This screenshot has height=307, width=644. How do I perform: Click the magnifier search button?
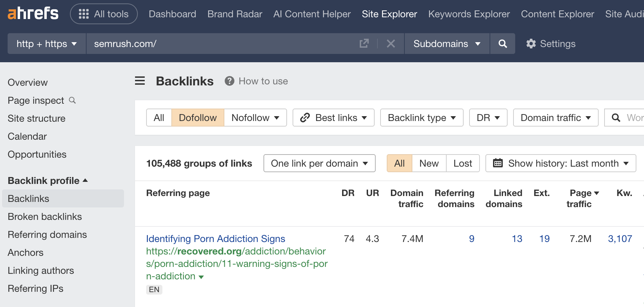502,44
